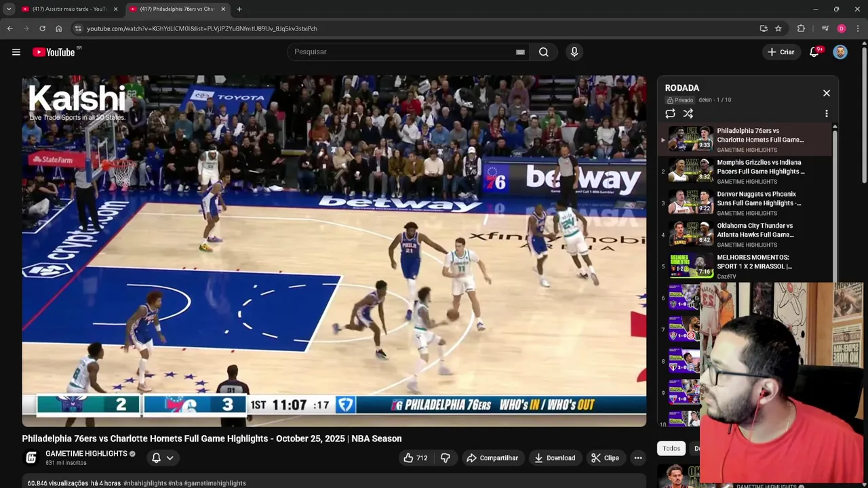Screen dimensions: 868x488
Task: Select the Todos filter chip
Action: pos(671,449)
